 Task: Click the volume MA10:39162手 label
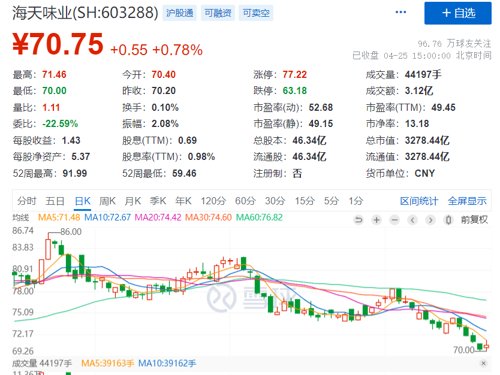tap(167, 363)
